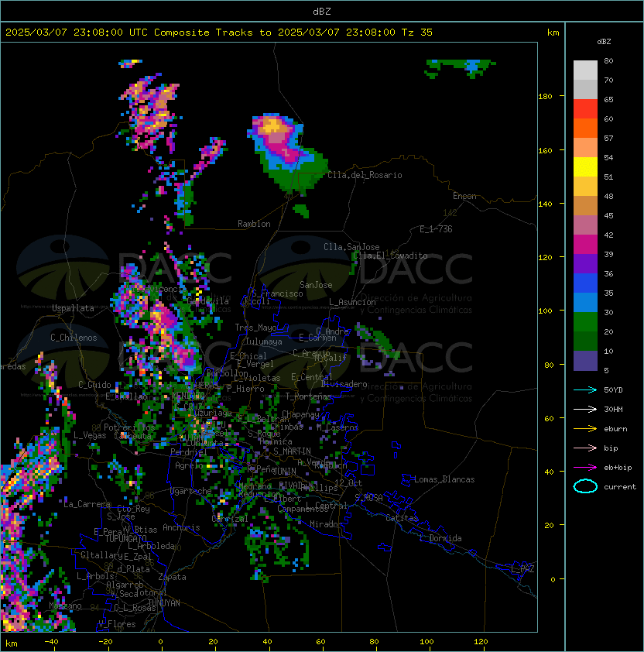Screen dimensions: 644x652
Task: Click the 'C_Chilenos' map label
Action: coord(74,338)
